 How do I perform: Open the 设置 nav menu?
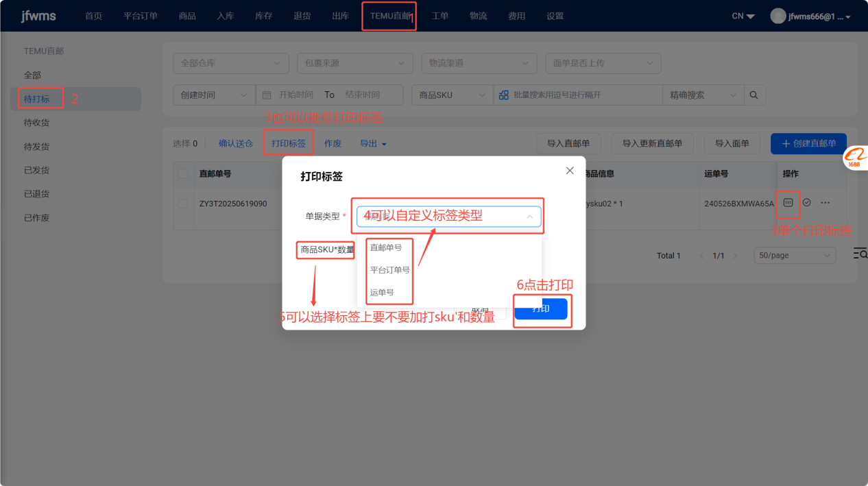(x=555, y=16)
